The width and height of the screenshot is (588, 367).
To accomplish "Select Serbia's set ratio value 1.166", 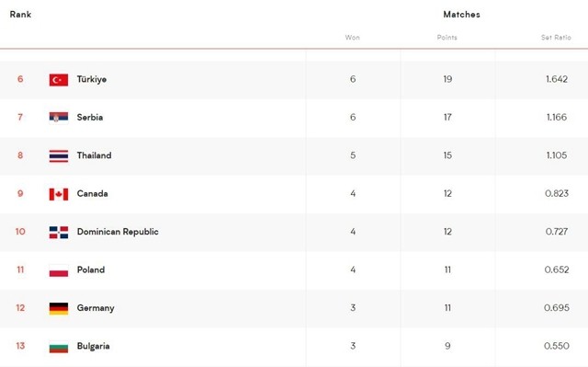I will click(x=557, y=117).
